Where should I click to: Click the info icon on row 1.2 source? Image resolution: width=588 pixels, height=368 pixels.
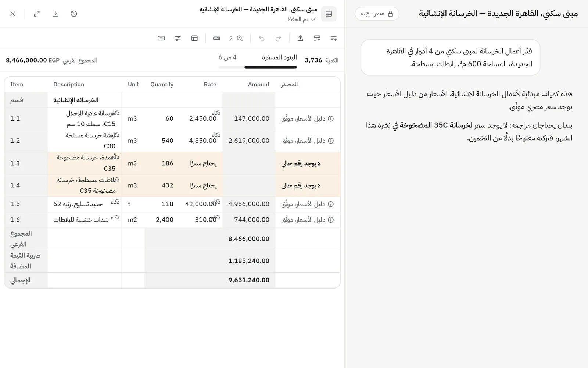331,141
